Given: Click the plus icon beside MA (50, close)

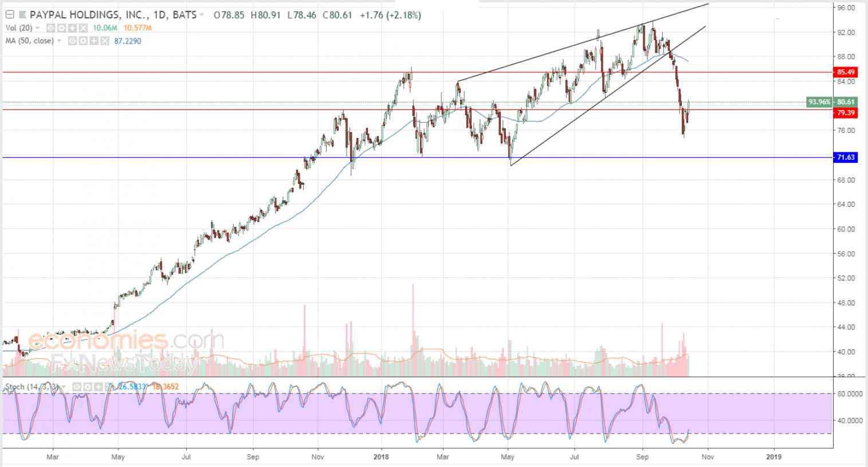Looking at the screenshot, I should (x=93, y=41).
